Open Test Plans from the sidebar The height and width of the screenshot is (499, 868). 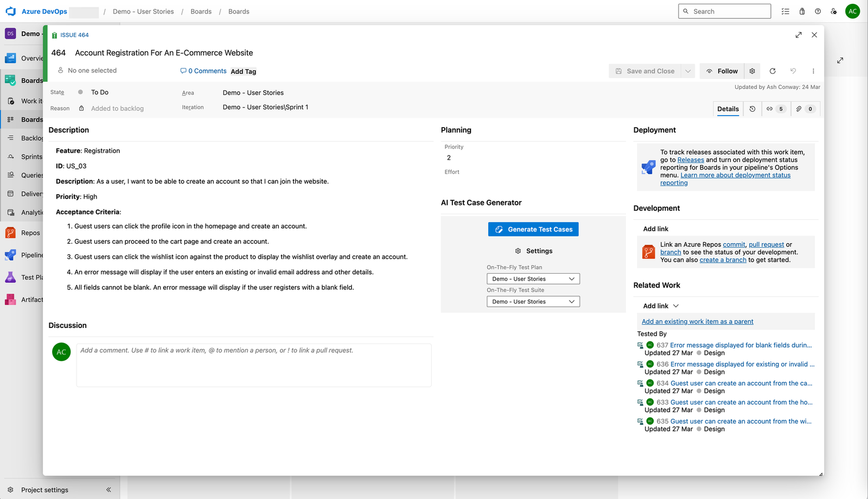click(x=24, y=277)
